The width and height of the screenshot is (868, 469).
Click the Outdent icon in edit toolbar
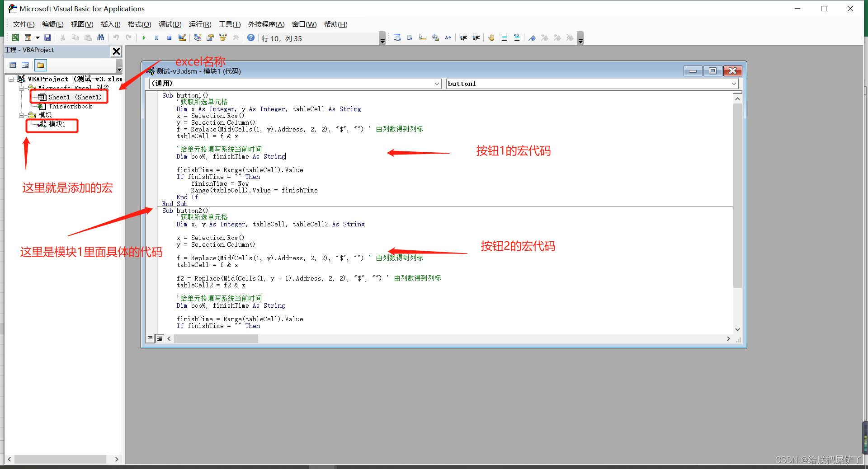tap(476, 38)
